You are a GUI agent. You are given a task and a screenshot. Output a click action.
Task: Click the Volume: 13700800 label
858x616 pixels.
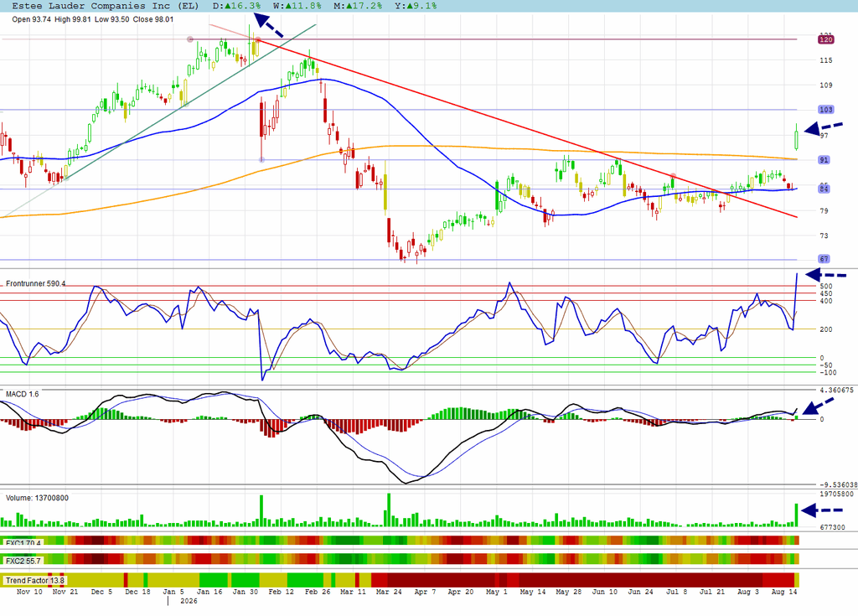(x=37, y=499)
